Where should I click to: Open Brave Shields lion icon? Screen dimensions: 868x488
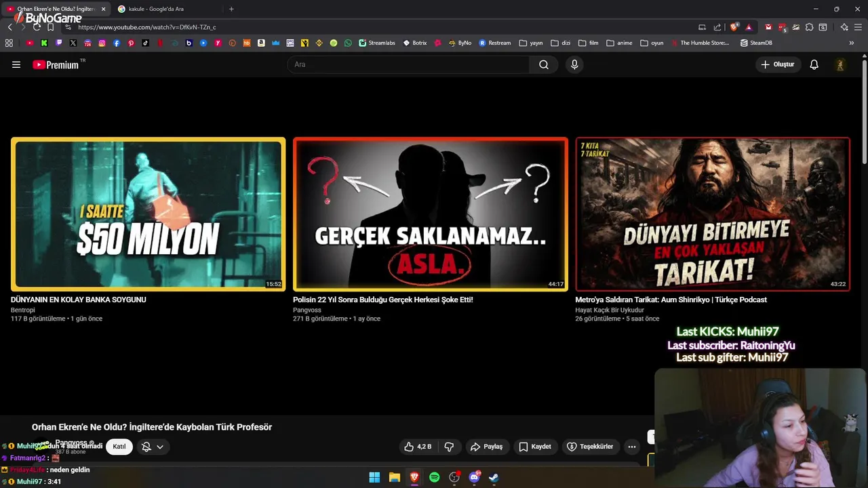click(734, 27)
